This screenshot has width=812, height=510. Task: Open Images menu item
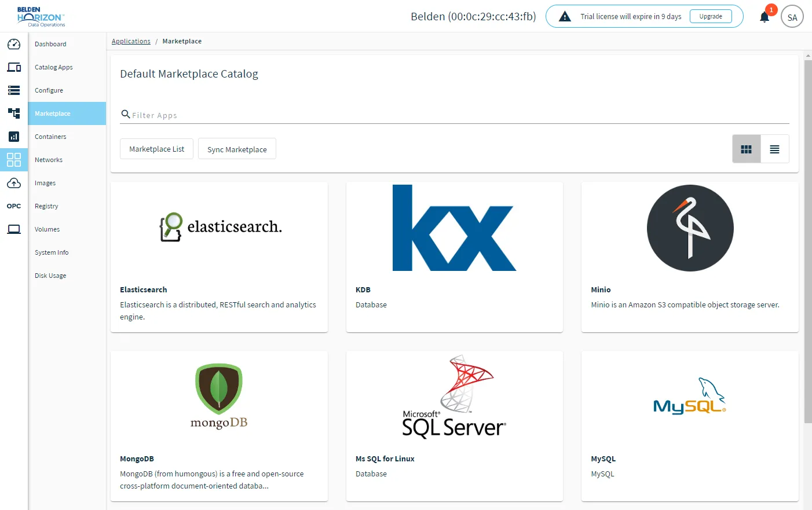pos(67,183)
